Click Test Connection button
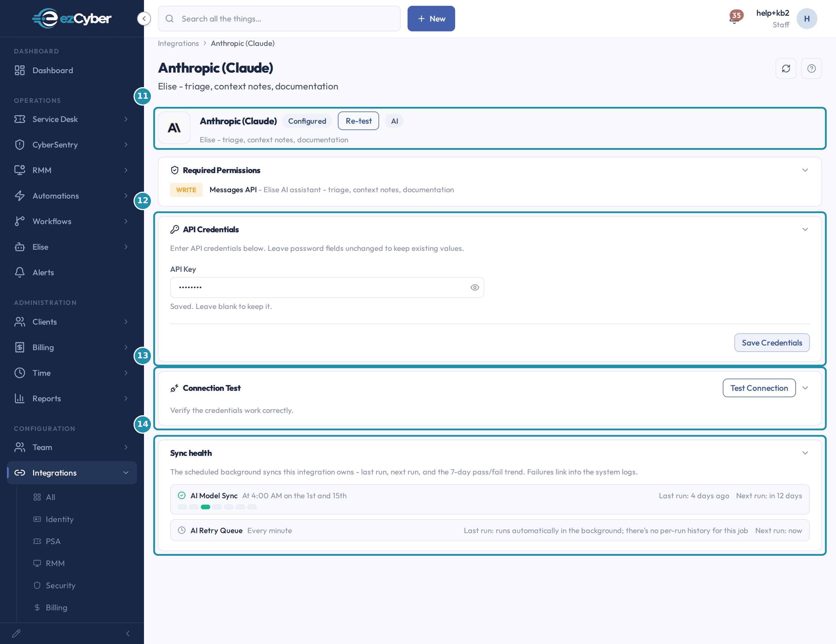This screenshot has width=836, height=644. pyautogui.click(x=759, y=388)
